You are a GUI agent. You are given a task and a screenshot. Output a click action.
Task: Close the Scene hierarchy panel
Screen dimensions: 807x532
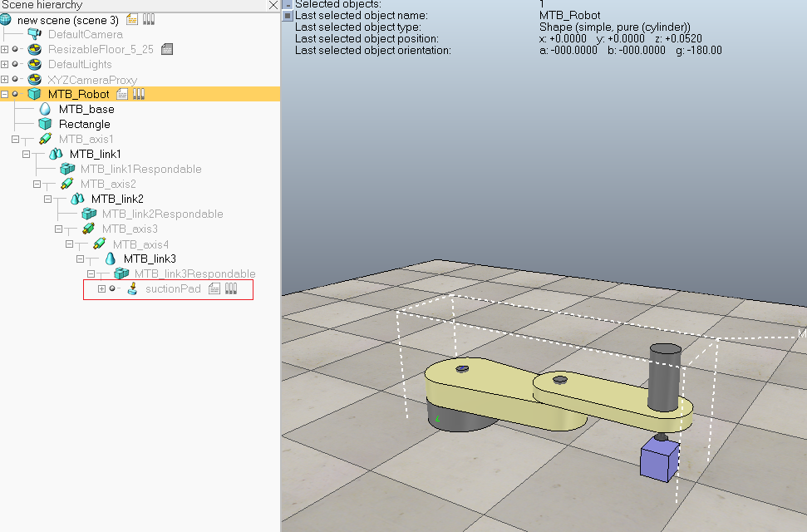[273, 5]
